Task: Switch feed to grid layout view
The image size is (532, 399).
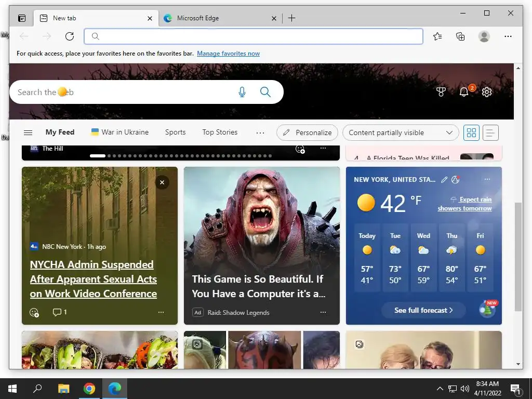Action: pos(471,132)
